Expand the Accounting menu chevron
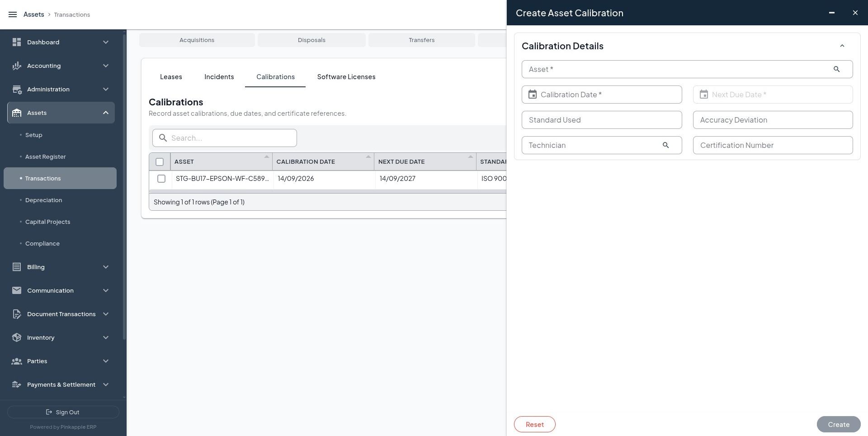Screen dimensions: 868x436 106,66
